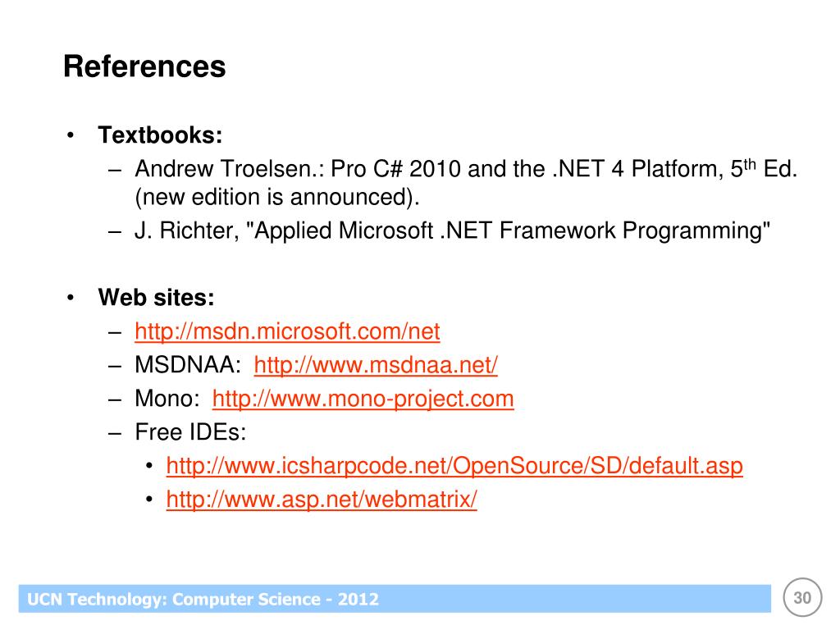Image resolution: width=840 pixels, height=630 pixels.
Task: Click the slide number 30 badge
Action: (x=802, y=598)
